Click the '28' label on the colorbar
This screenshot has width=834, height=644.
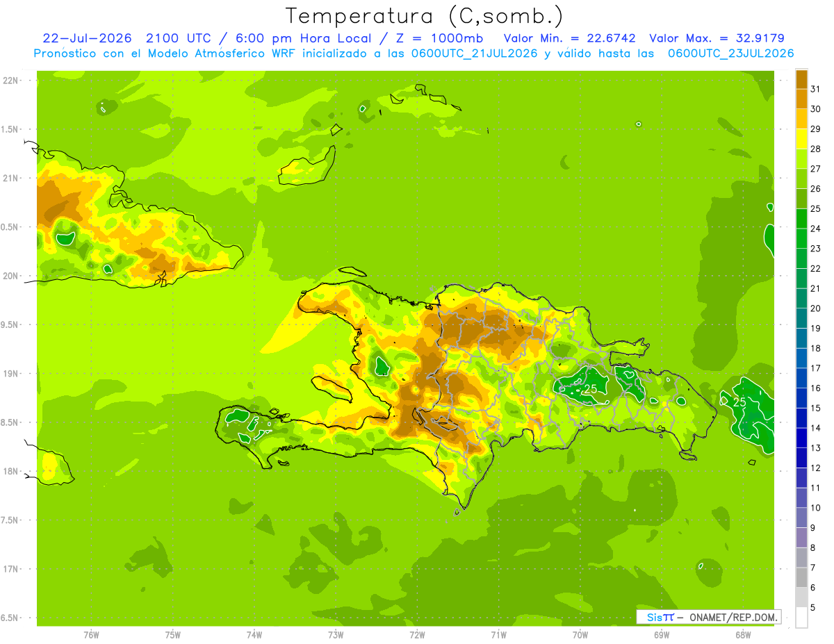click(815, 149)
